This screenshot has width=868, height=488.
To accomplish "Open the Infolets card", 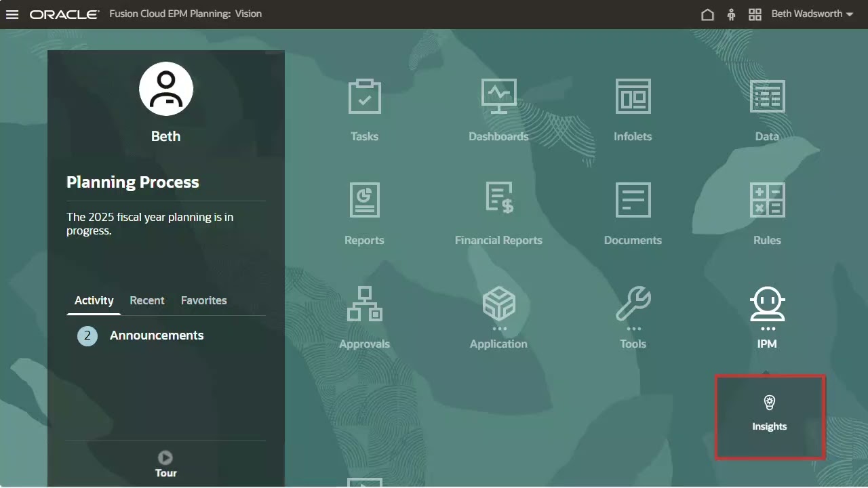I will (633, 110).
